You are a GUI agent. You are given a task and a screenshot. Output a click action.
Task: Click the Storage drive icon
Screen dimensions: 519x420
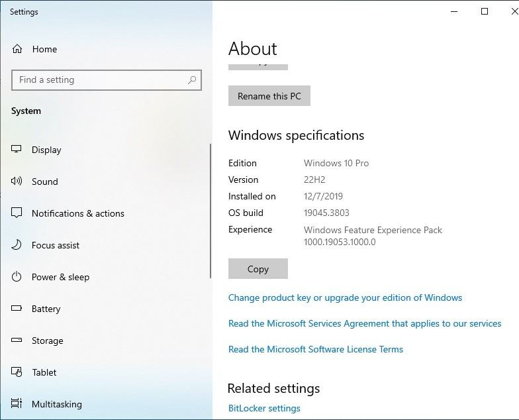17,340
